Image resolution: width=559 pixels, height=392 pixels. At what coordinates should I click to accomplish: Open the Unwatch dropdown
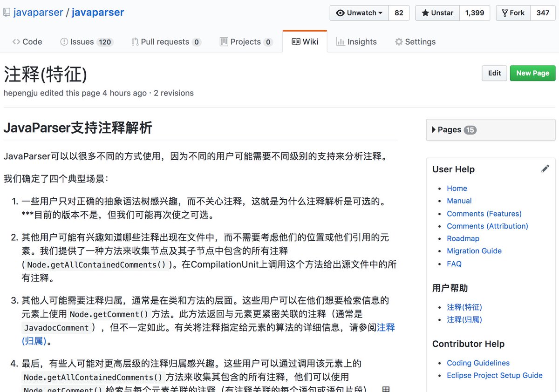pyautogui.click(x=359, y=13)
